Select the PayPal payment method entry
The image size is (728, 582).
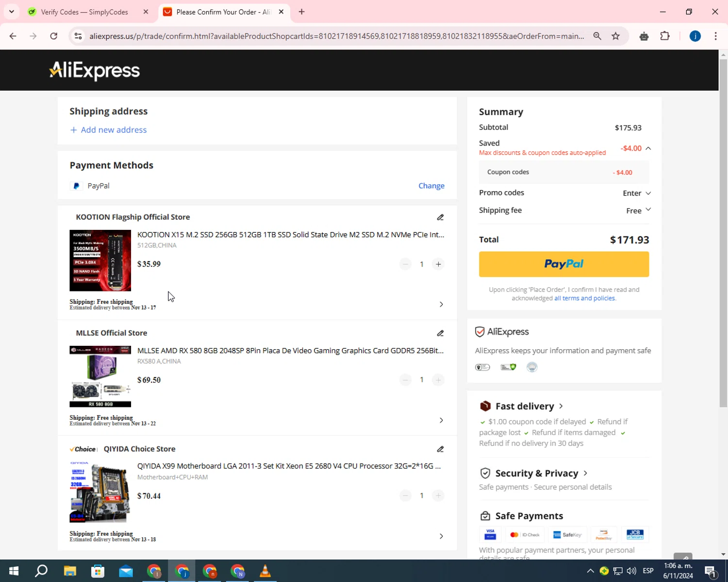click(90, 186)
